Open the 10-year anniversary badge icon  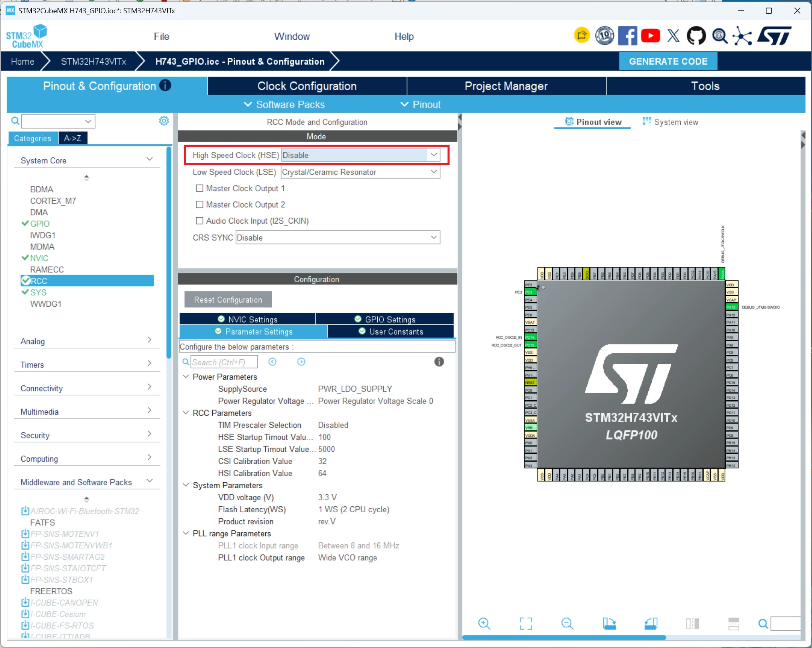(x=604, y=36)
